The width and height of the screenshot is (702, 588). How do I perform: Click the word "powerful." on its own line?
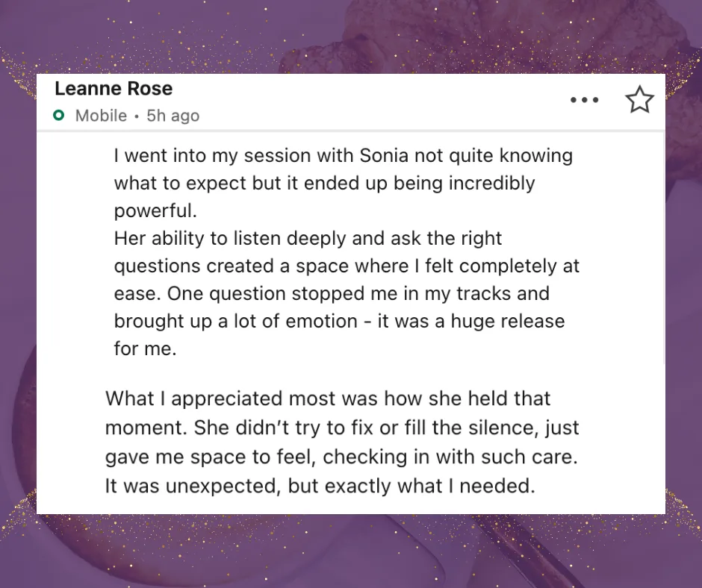[155, 210]
